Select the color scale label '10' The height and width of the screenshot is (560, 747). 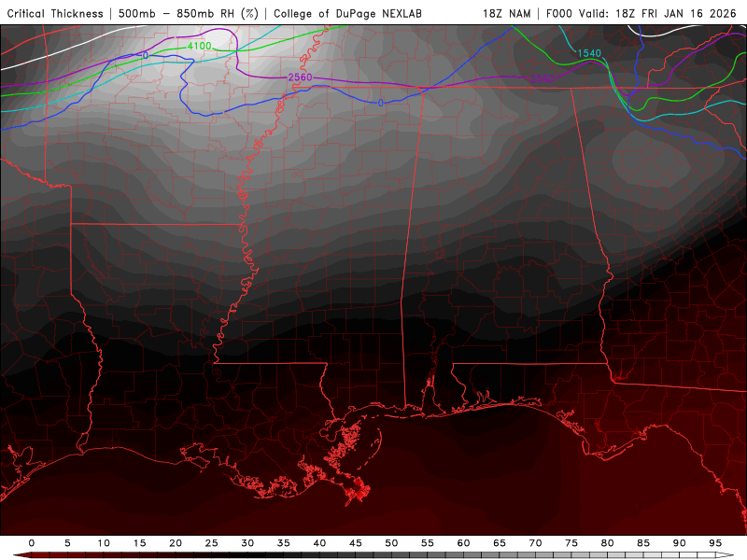[104, 543]
